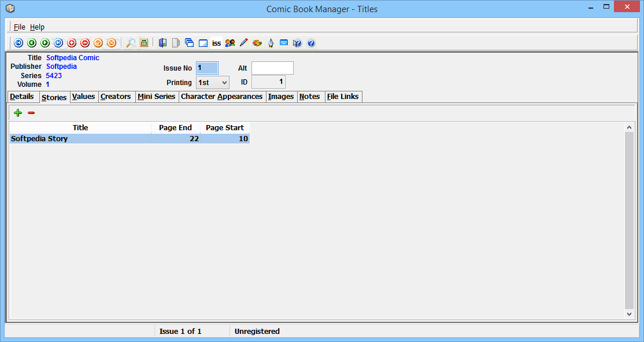Open the File menu
Image resolution: width=644 pixels, height=342 pixels.
point(19,27)
